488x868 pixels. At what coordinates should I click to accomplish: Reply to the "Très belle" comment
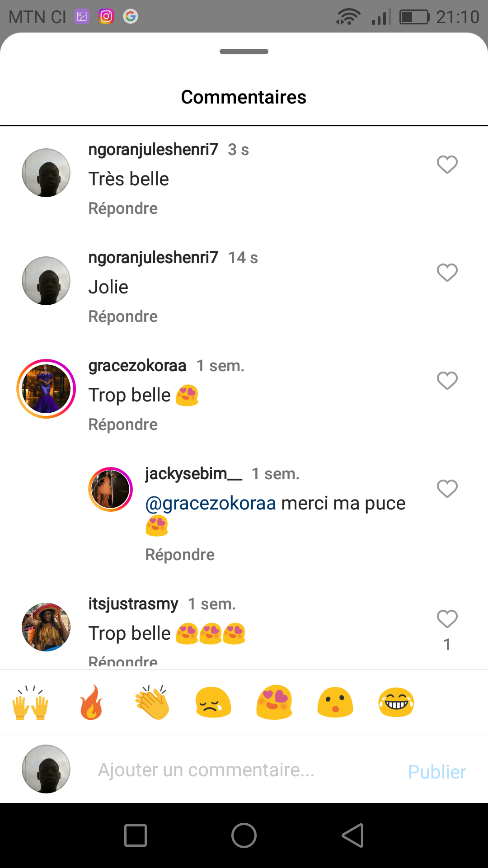tap(123, 208)
